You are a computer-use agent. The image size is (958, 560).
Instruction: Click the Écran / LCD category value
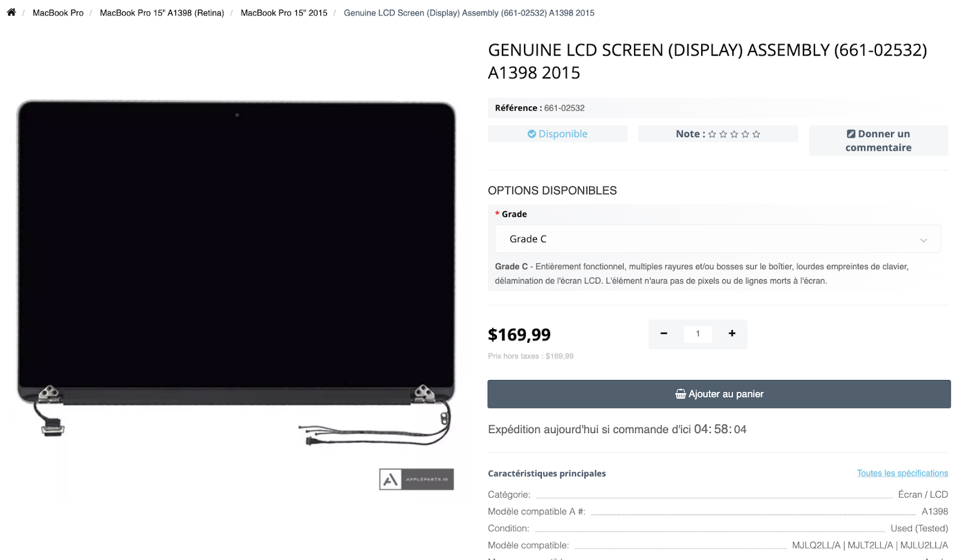coord(923,494)
